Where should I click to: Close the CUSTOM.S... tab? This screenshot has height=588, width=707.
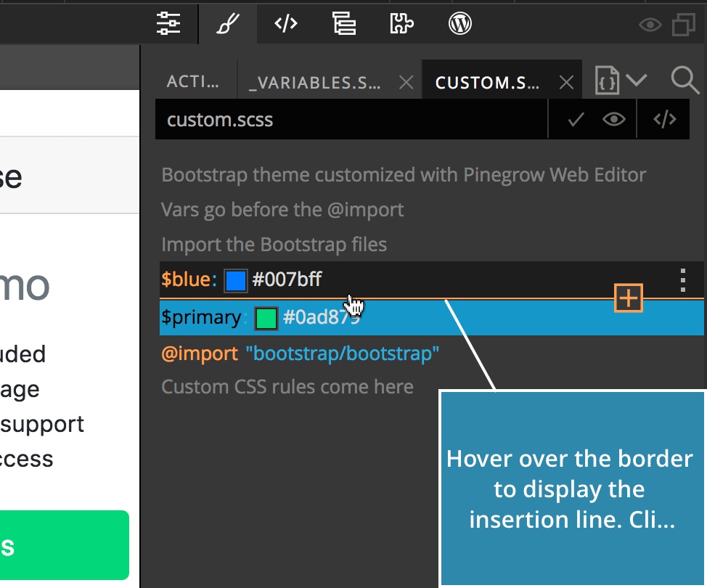(566, 83)
